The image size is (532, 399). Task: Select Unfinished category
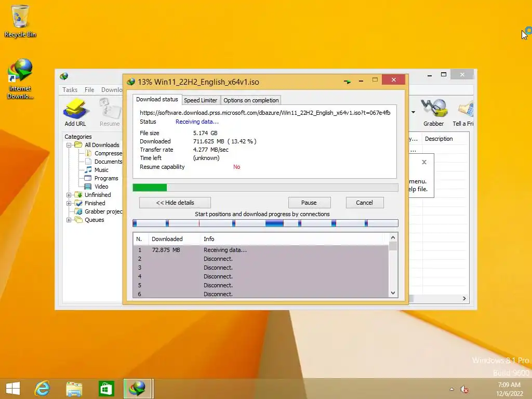click(98, 195)
